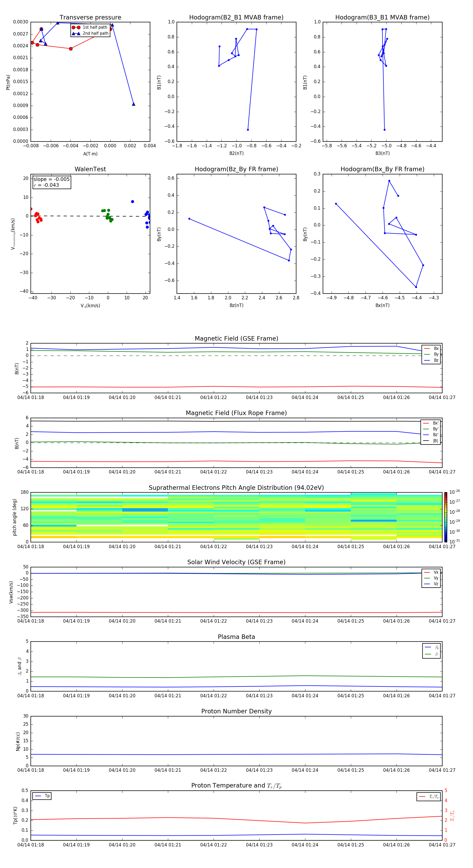Click leftmost point in Bz_By FR hodogram
473x868 pixels.
tap(189, 219)
